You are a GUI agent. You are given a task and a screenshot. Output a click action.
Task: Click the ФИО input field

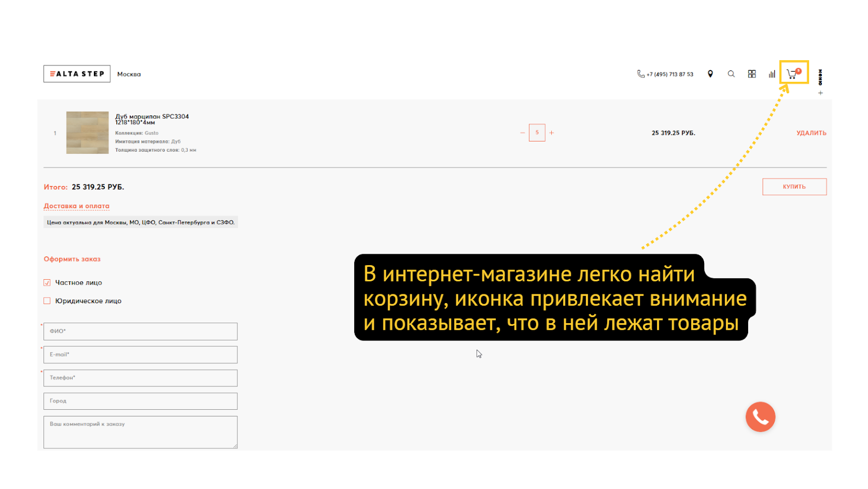pos(141,331)
